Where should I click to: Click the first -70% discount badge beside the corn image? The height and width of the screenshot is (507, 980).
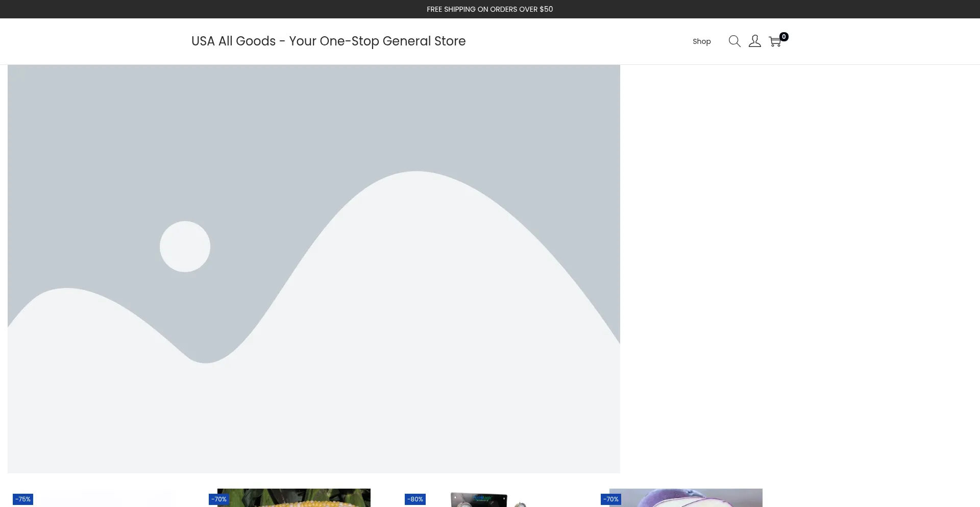tap(219, 499)
